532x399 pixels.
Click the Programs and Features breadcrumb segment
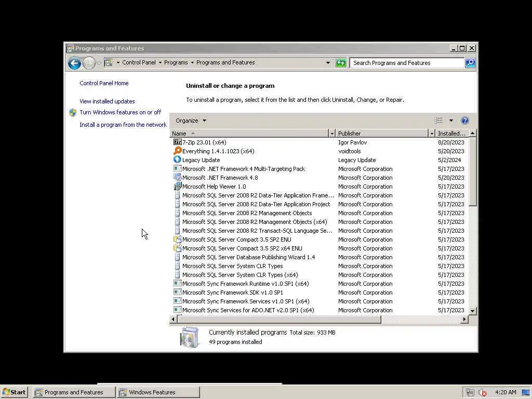point(225,62)
